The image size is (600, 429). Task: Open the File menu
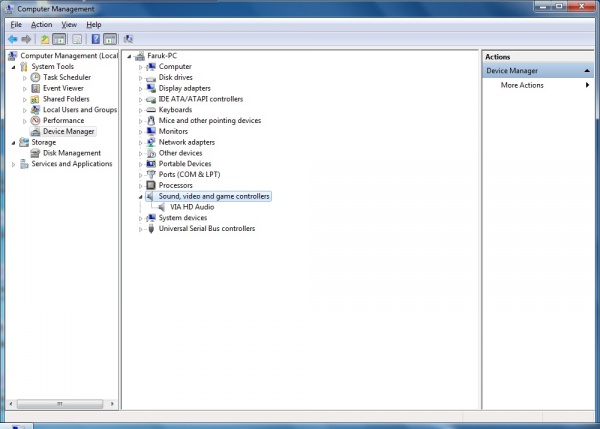(16, 24)
